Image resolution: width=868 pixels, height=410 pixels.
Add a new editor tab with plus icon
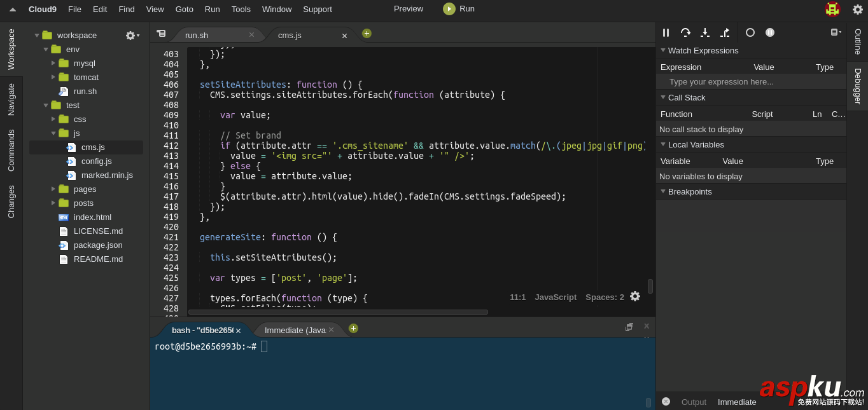(x=367, y=34)
